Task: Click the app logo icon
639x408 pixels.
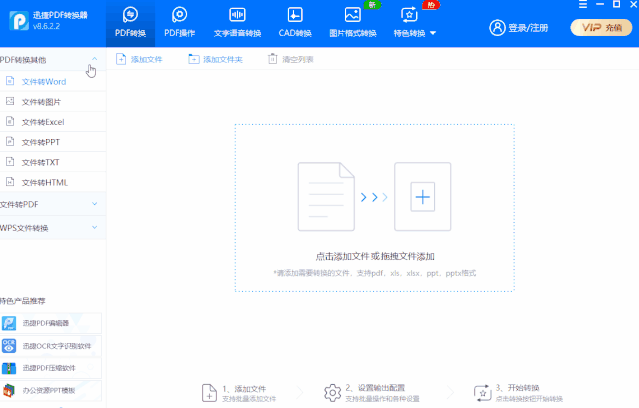Action: click(19, 20)
